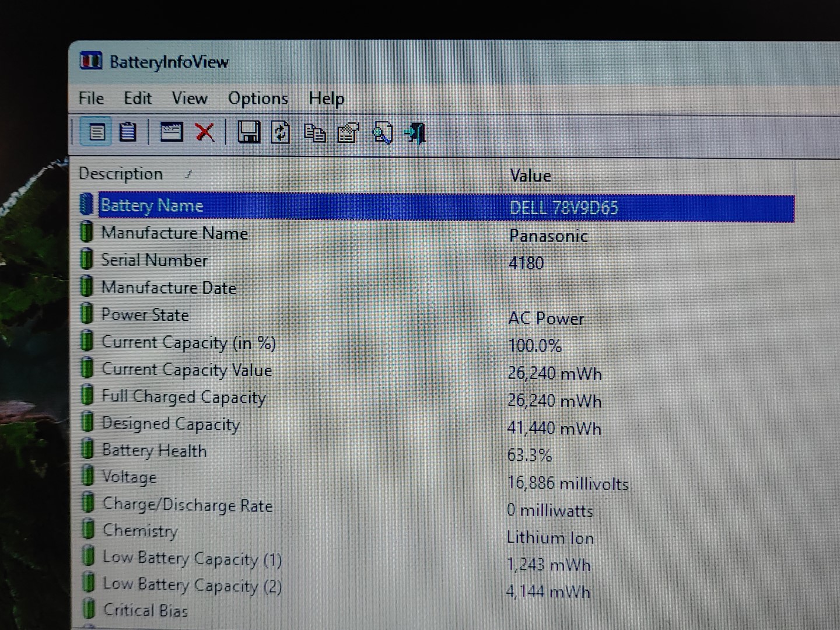Sort by the Description column header
840x630 pixels.
tap(121, 174)
